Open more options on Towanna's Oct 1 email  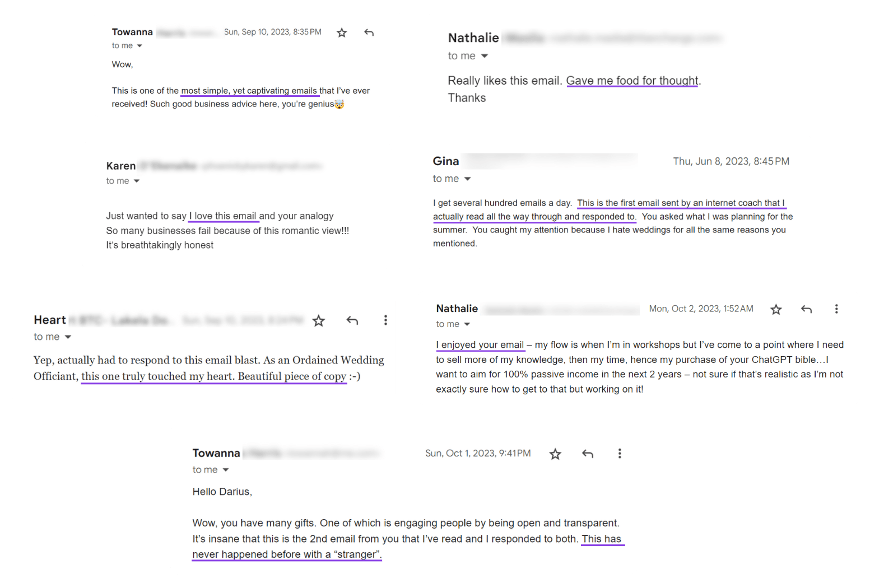(x=620, y=454)
